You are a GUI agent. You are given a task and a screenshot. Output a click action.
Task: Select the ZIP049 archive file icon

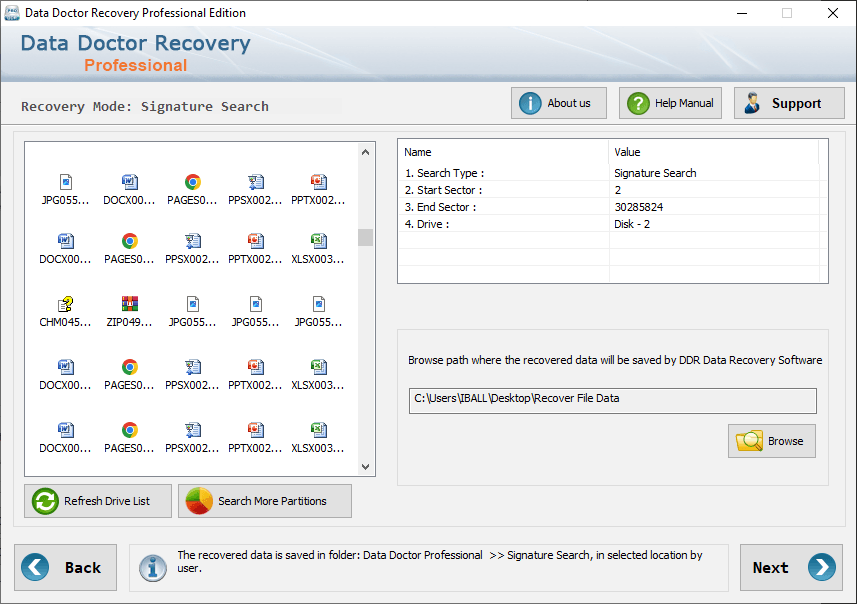pyautogui.click(x=130, y=312)
